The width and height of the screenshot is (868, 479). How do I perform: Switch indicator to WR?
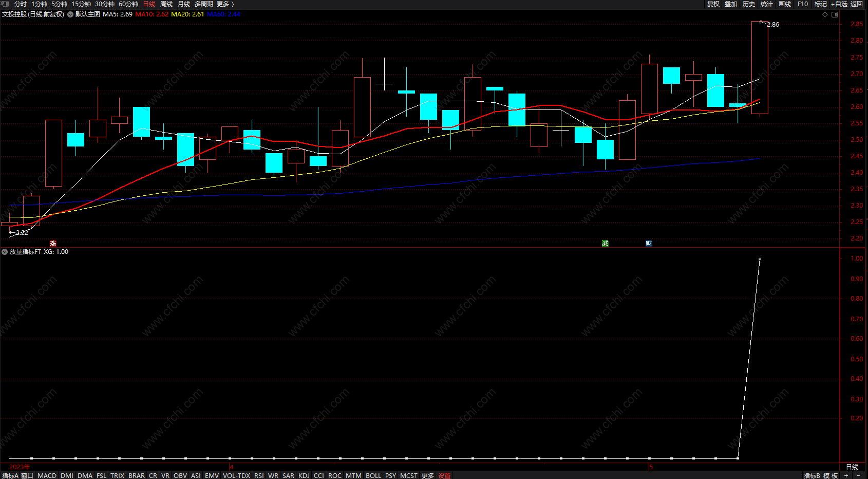(273, 475)
